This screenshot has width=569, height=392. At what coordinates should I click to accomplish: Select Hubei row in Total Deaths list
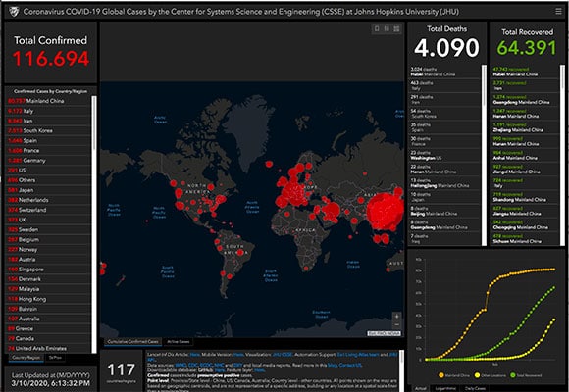point(444,72)
